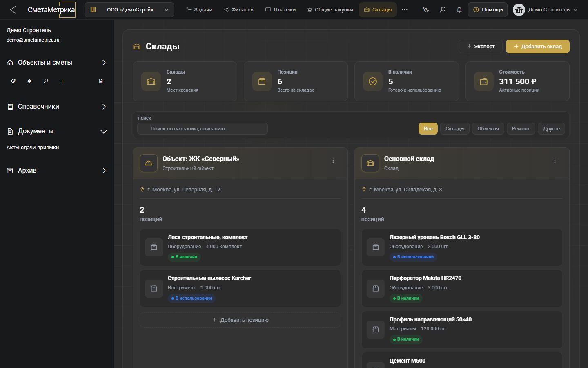Open notifications bell icon
The image size is (588, 368).
(459, 10)
